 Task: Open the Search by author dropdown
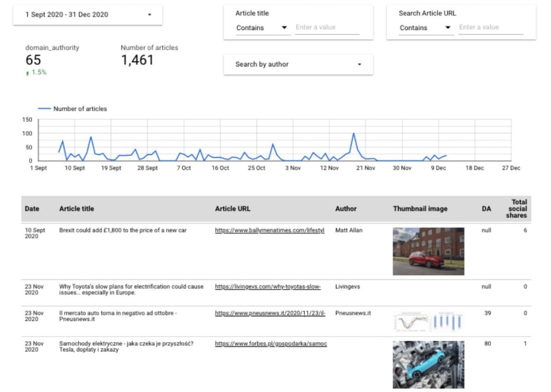(x=298, y=64)
